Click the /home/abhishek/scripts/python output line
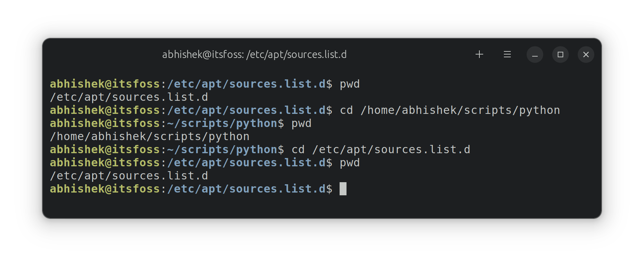The width and height of the screenshot is (644, 265). [x=149, y=136]
